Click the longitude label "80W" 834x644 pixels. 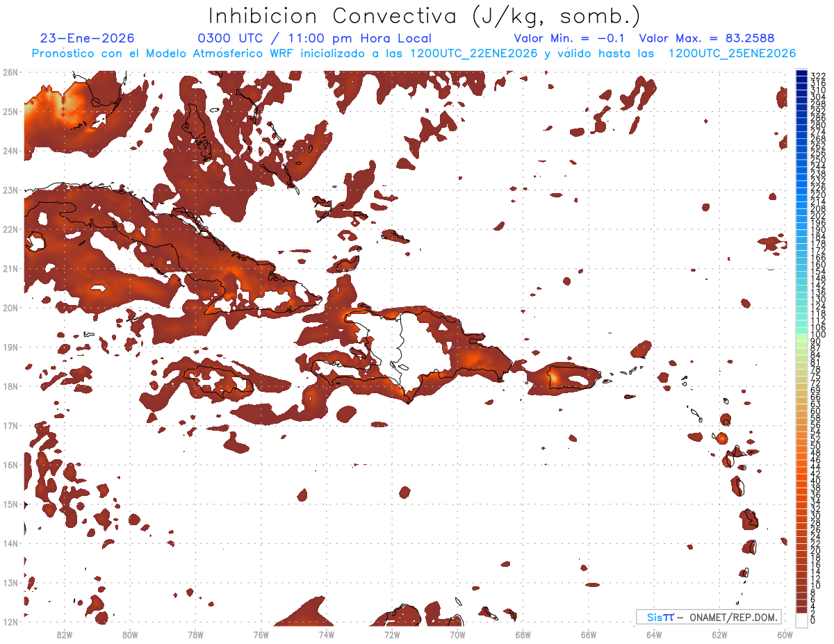point(130,634)
